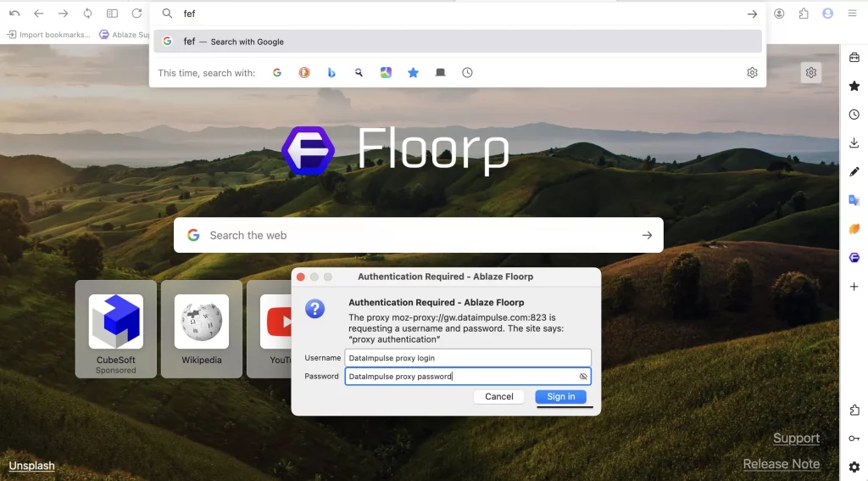Screen dimensions: 868x481
Task: Search bookmarks with the star icon
Action: (413, 73)
